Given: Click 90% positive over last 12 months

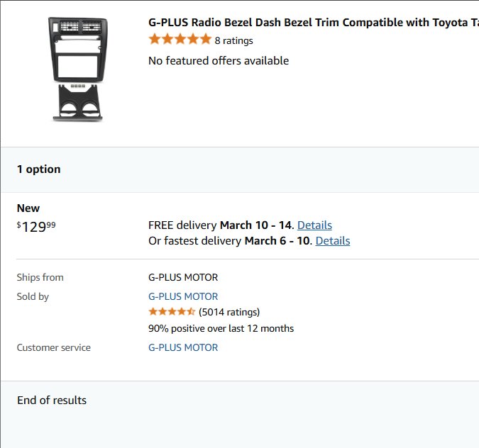Looking at the screenshot, I should (221, 328).
